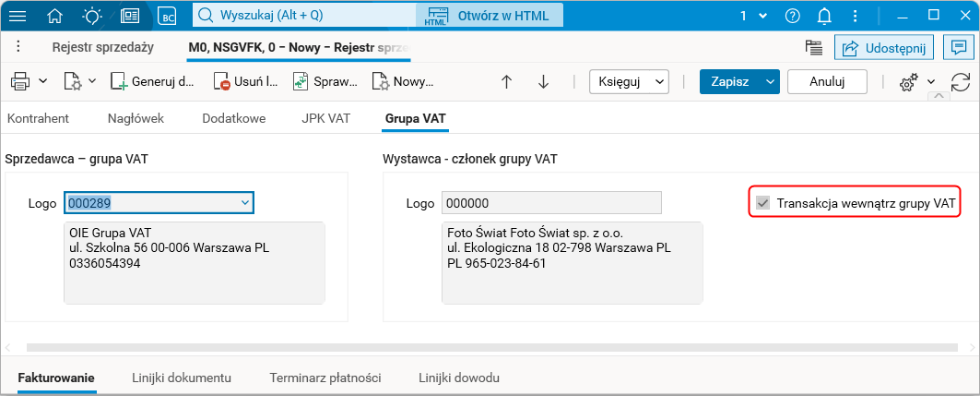Open the Linijki dowodu tab
Image resolution: width=980 pixels, height=396 pixels.
tap(459, 378)
